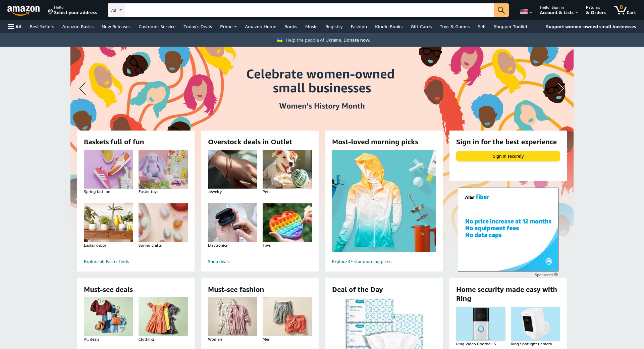Open the Pets puppy thumbnail
This screenshot has height=349, width=644.
(287, 169)
